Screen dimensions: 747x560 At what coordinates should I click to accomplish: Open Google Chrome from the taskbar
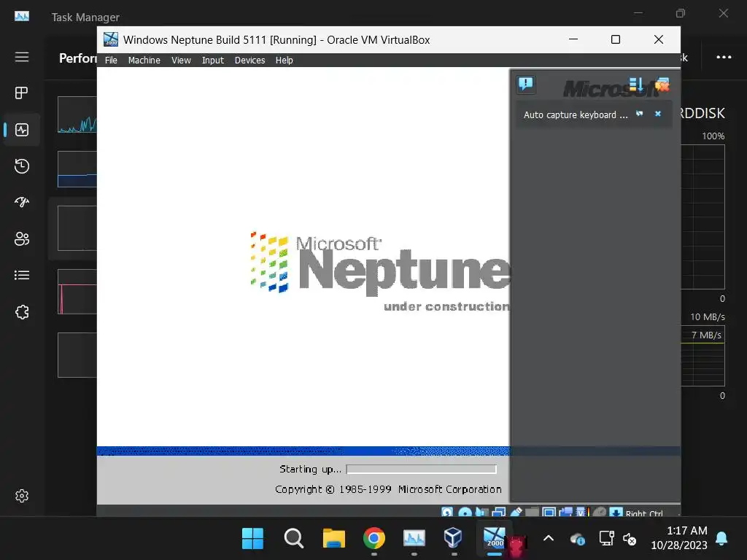[374, 539]
